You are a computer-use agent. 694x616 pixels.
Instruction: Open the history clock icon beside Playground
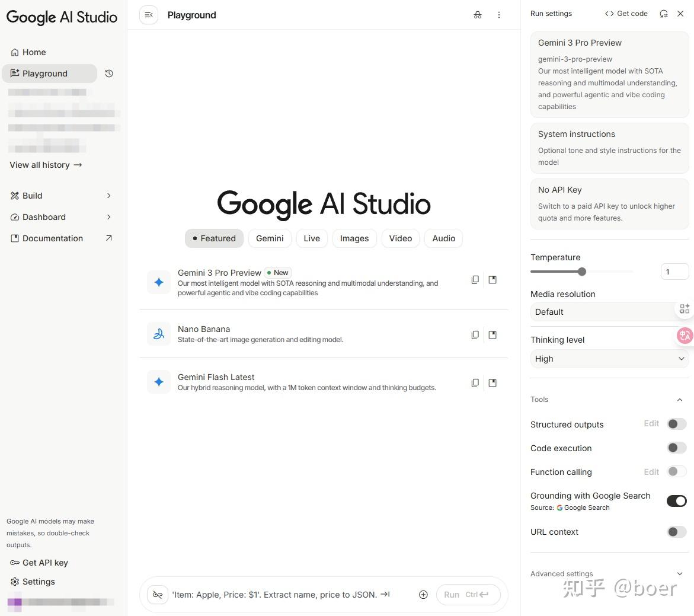pyautogui.click(x=109, y=74)
